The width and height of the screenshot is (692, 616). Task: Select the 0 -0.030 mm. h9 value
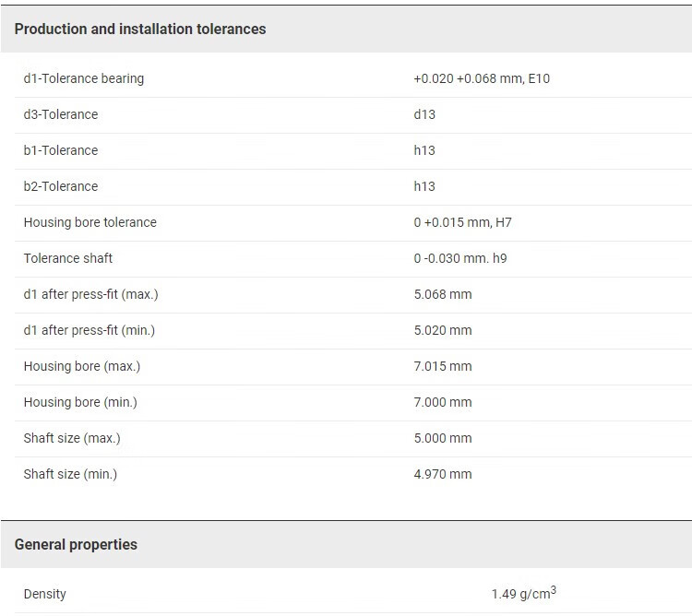pos(459,258)
